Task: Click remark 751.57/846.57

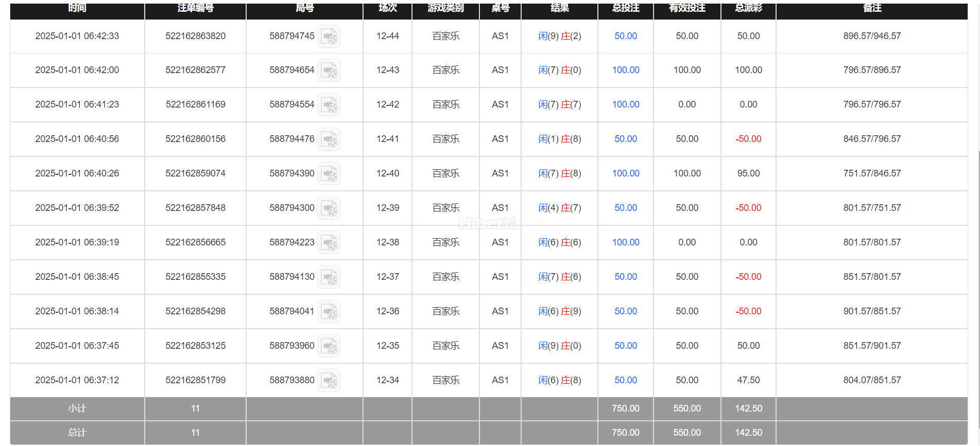Action: click(872, 173)
